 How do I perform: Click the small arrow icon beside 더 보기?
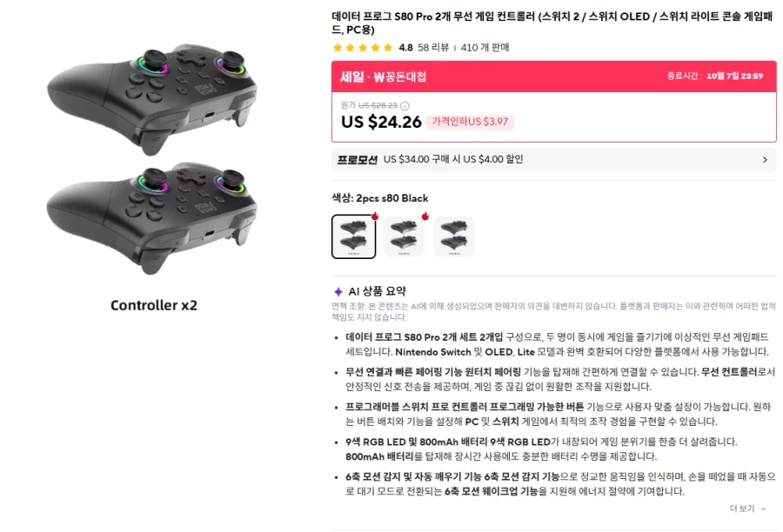763,509
